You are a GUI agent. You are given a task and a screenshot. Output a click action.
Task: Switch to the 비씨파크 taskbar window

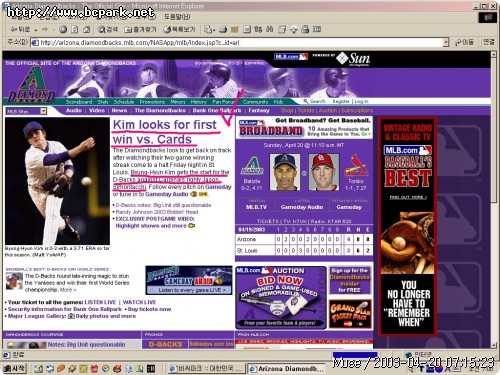pyautogui.click(x=206, y=369)
